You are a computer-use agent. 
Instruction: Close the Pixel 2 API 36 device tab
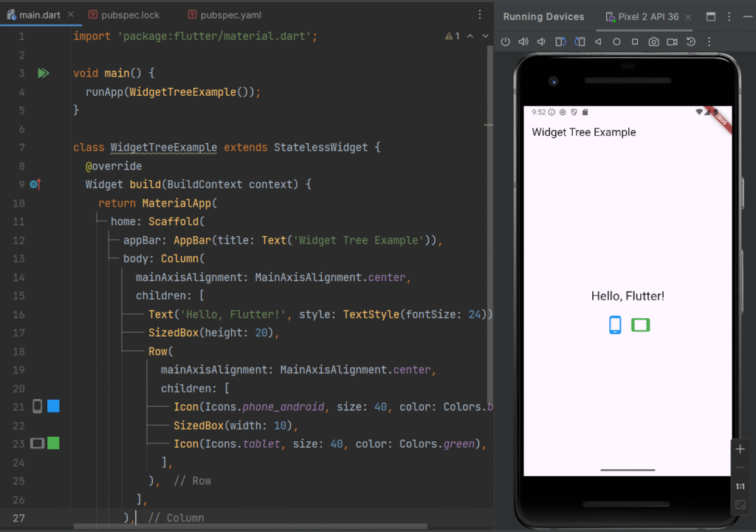click(x=690, y=17)
